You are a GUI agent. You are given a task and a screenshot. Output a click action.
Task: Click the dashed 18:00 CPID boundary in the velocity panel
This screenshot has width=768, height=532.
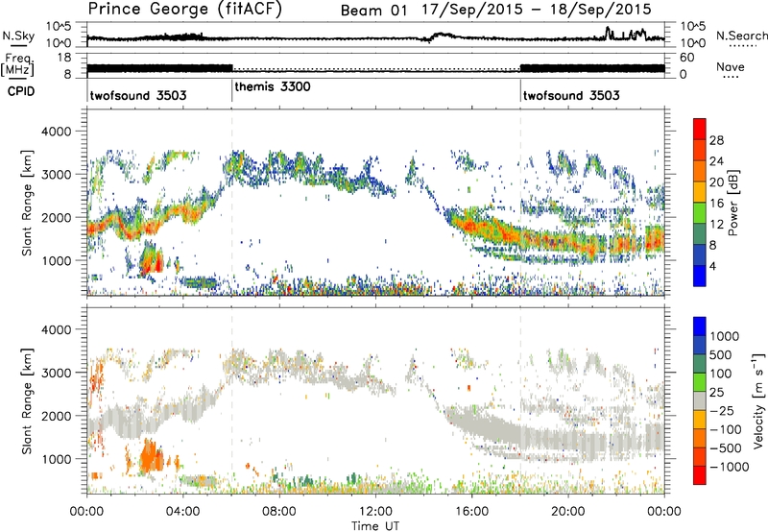[x=520, y=400]
